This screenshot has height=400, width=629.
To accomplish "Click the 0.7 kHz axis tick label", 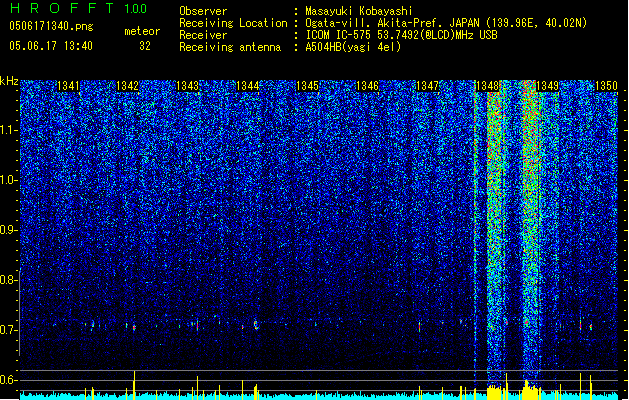I will [x=8, y=330].
